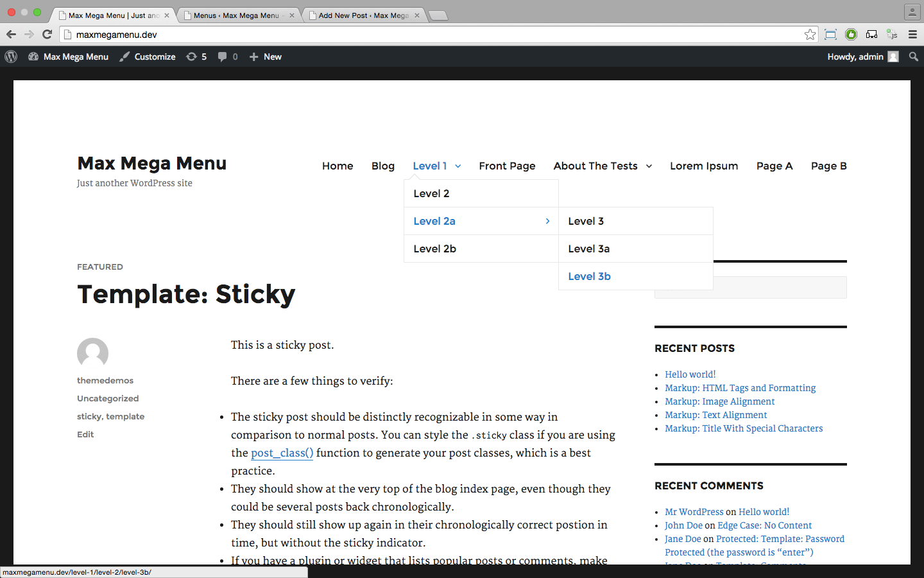Expand Level 2a submenu arrow
The image size is (924, 578).
[547, 221]
